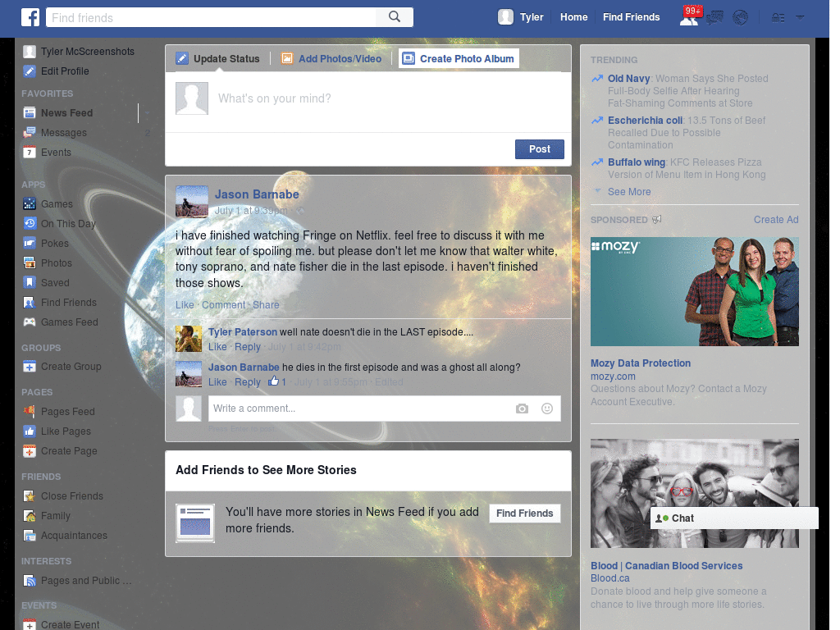Click the blue Post button
Image resolution: width=840 pixels, height=630 pixels.
pos(540,149)
